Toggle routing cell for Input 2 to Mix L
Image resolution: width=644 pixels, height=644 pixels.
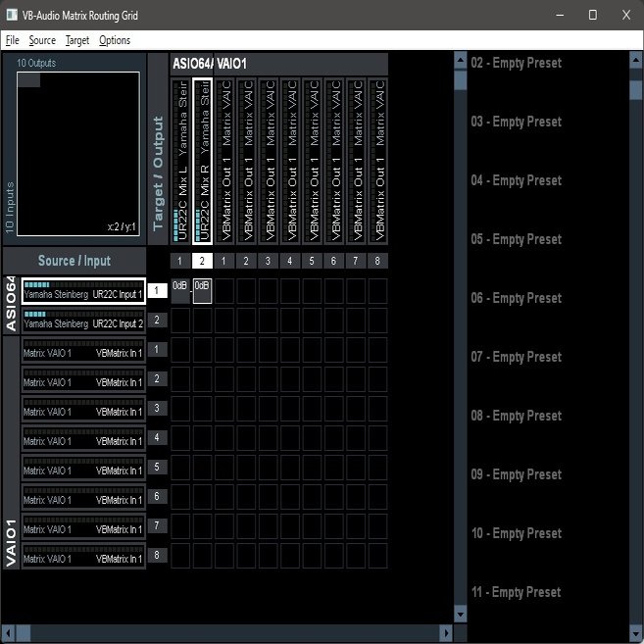point(180,320)
